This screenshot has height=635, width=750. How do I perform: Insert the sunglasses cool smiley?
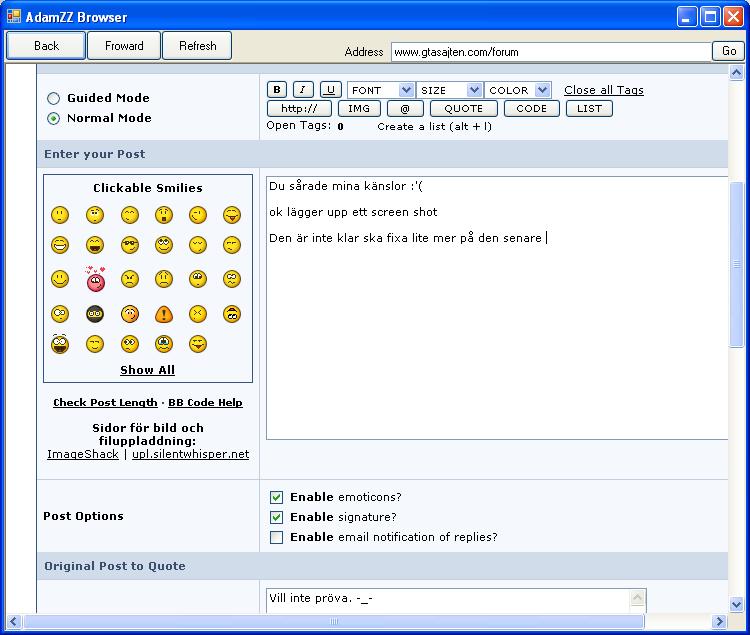click(130, 245)
